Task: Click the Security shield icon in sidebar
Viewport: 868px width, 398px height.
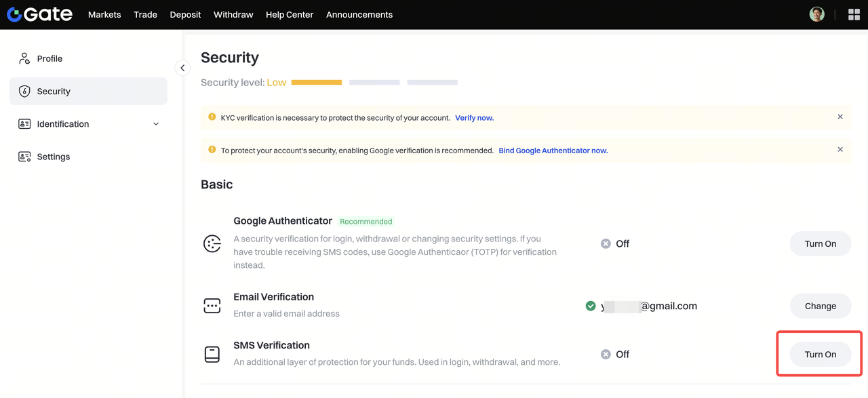Action: pos(24,92)
